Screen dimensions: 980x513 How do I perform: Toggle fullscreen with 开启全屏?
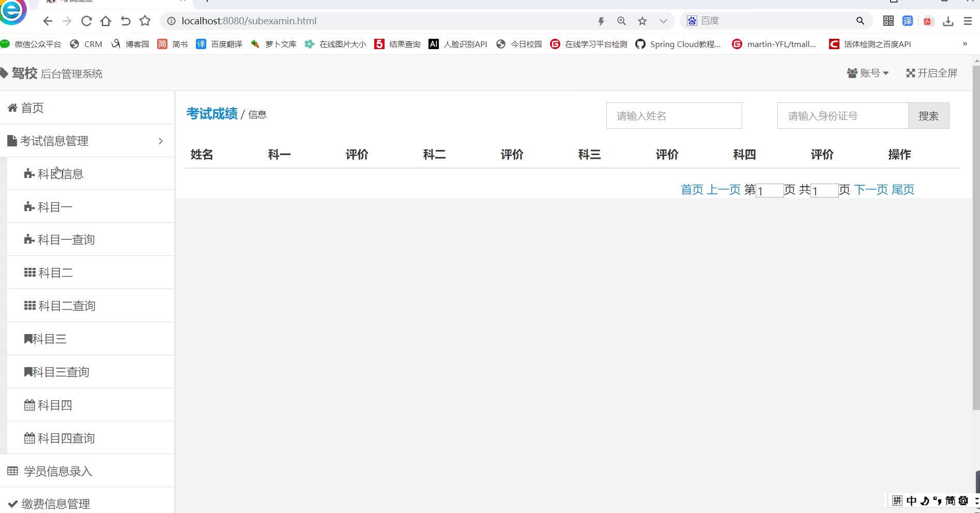click(x=931, y=73)
